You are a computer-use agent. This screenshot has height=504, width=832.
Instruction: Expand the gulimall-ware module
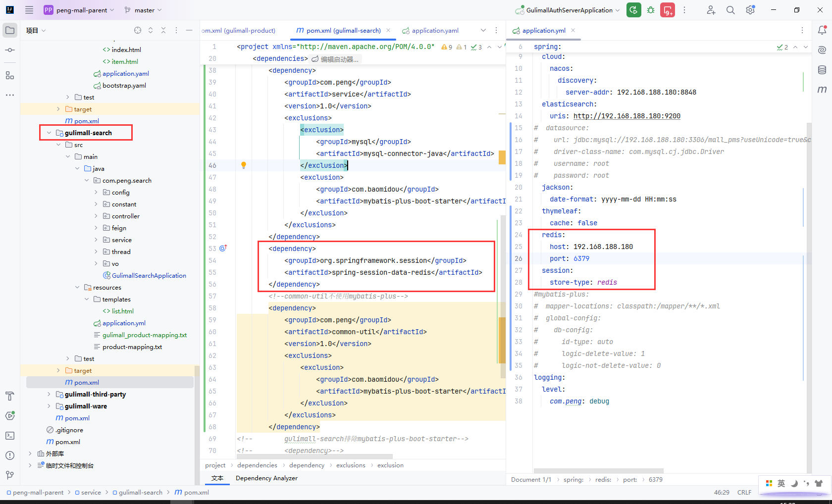click(x=49, y=406)
